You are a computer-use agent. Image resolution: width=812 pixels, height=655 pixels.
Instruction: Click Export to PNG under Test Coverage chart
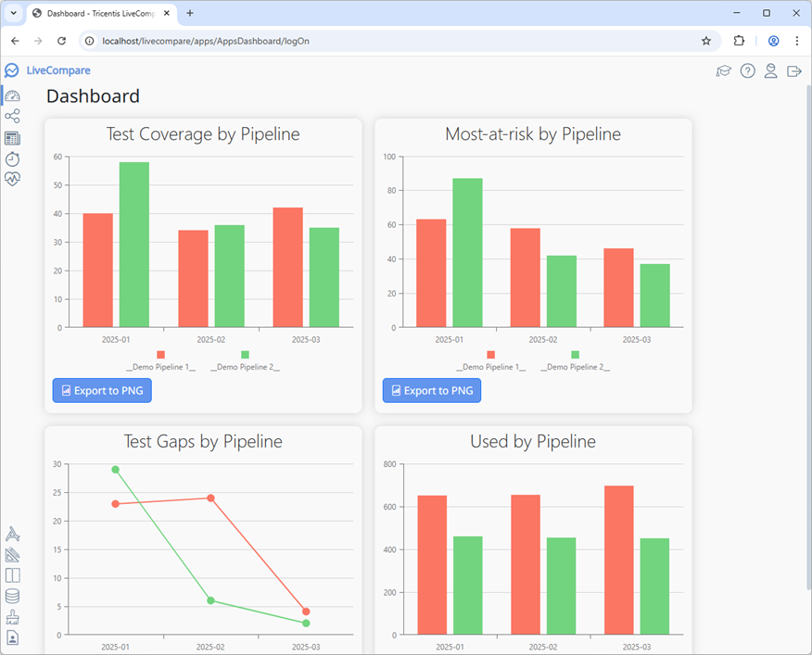[102, 390]
